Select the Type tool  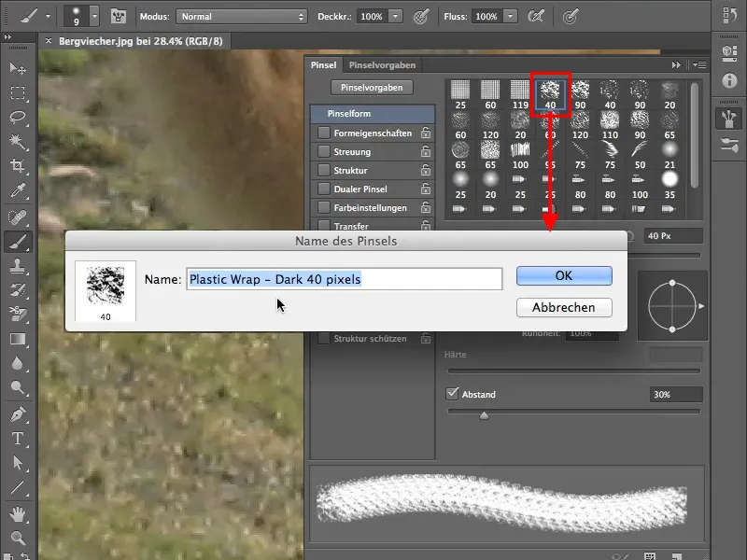18,438
